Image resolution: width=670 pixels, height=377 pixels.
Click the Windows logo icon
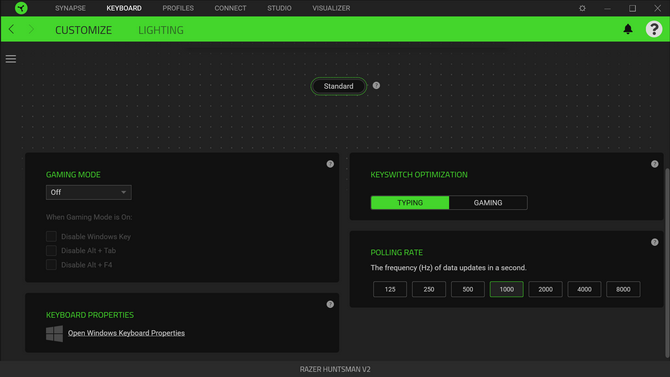coord(54,333)
